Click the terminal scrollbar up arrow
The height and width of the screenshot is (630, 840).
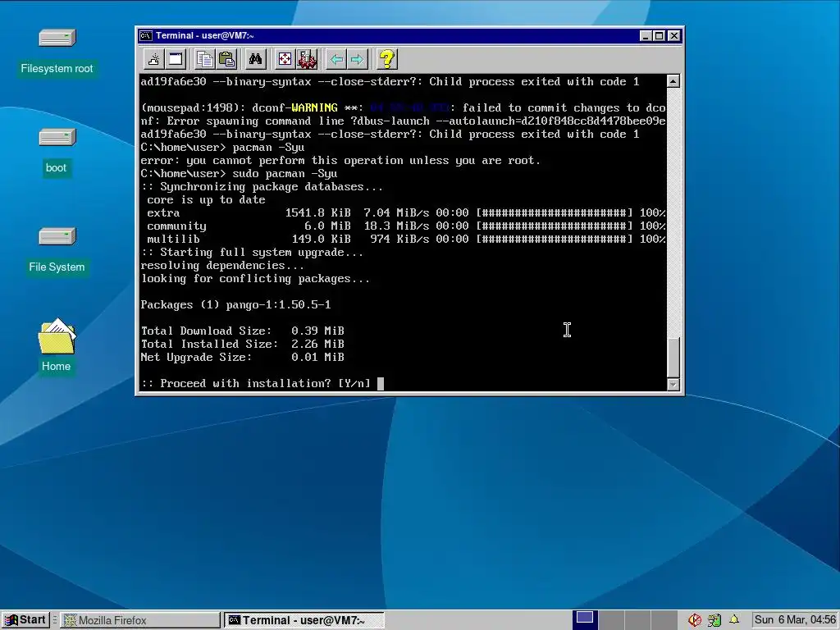tap(673, 81)
